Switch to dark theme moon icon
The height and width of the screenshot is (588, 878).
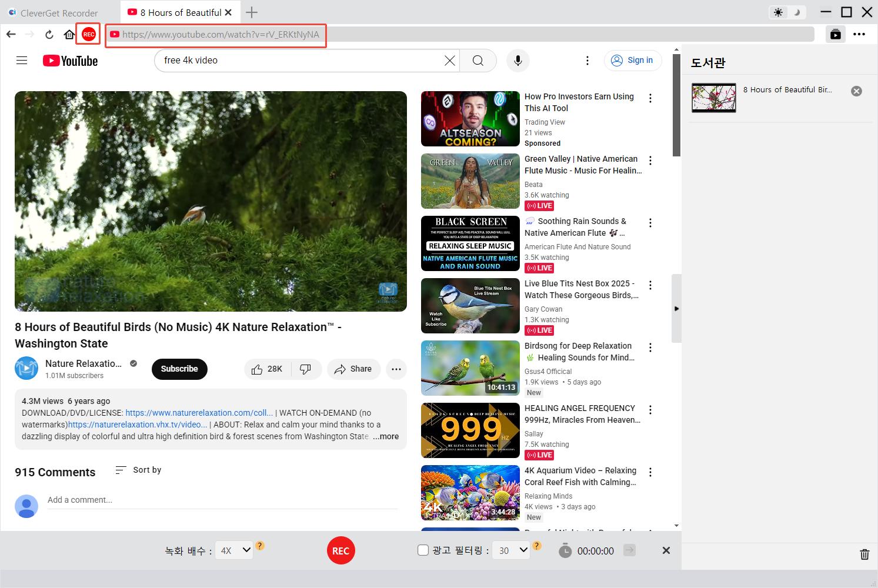click(797, 12)
